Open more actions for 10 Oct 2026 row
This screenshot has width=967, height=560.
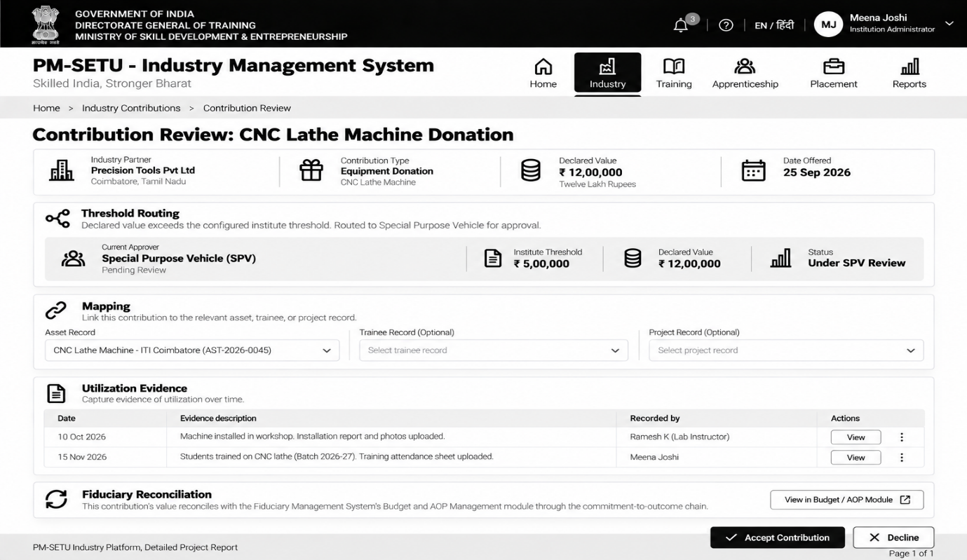(902, 437)
